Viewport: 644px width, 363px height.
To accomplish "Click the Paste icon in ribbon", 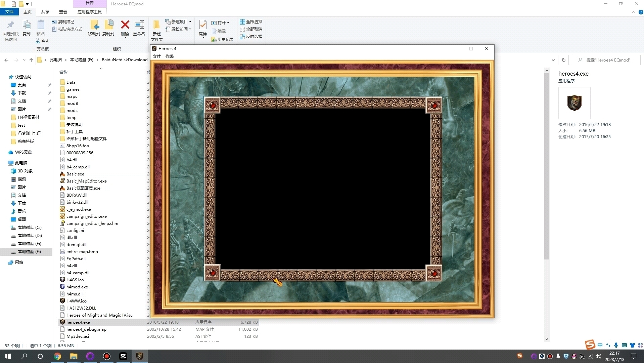I will pos(41,25).
